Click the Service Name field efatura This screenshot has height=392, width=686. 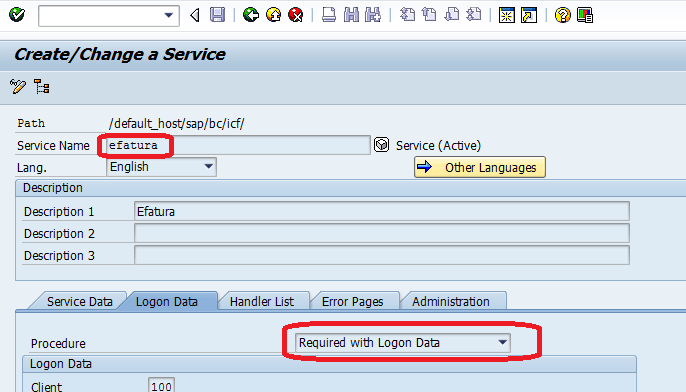[x=238, y=145]
